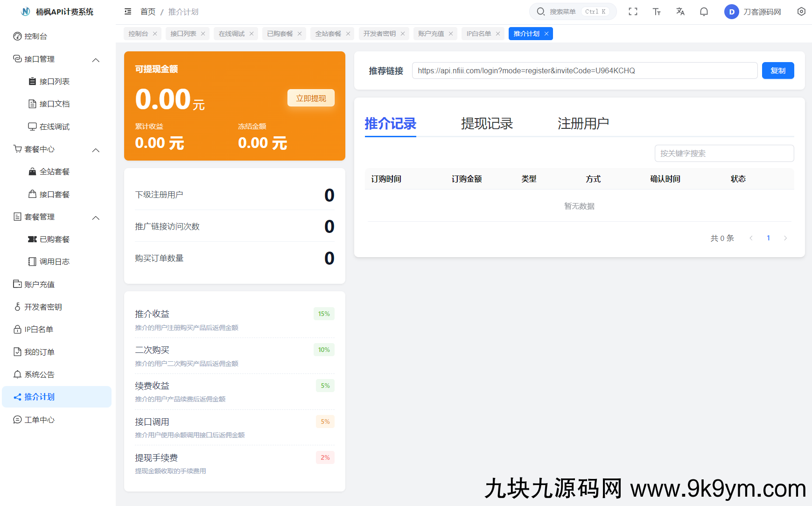This screenshot has width=812, height=506.
Task: Collapse the 套餐管理 menu group
Action: pos(96,218)
